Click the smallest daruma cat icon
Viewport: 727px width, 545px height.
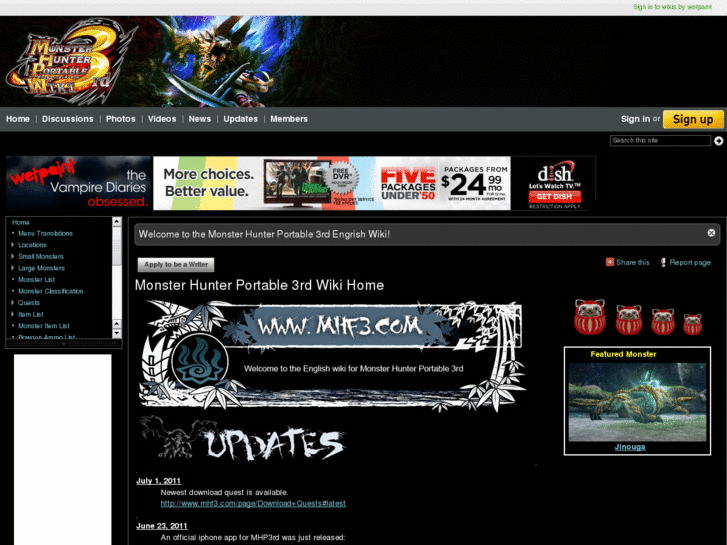(x=692, y=324)
